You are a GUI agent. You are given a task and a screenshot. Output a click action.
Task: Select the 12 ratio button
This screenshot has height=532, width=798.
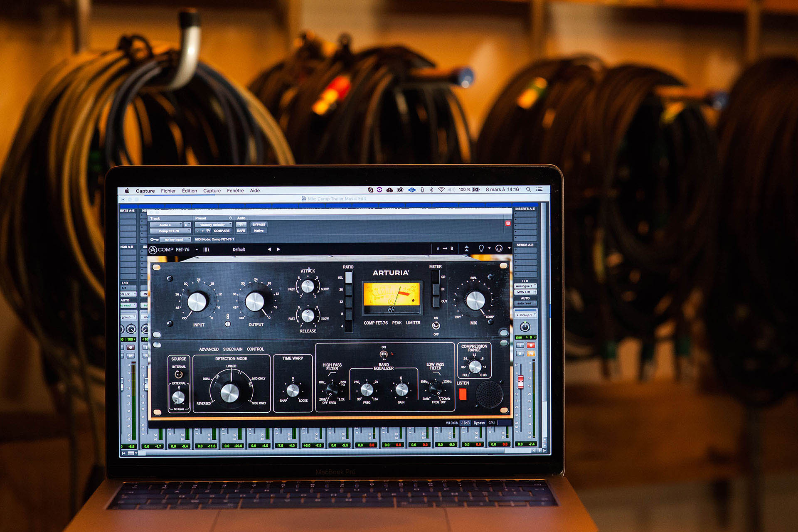[x=348, y=302]
